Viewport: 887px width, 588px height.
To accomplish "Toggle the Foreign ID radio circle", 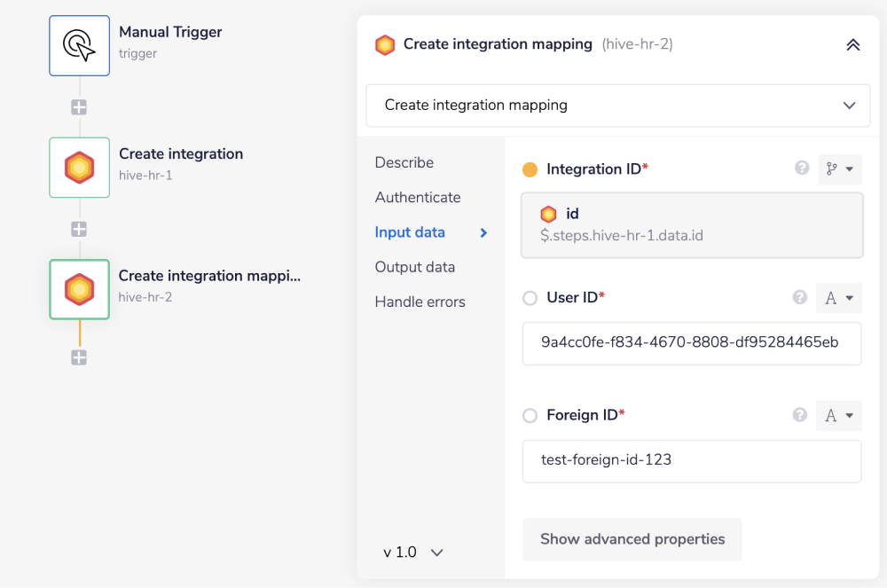I will (x=530, y=415).
